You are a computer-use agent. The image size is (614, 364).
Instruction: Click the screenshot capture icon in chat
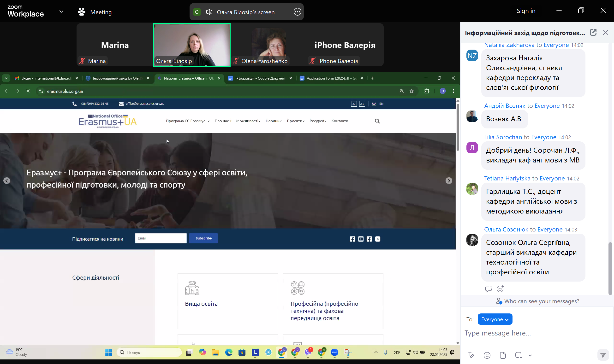[x=518, y=355]
